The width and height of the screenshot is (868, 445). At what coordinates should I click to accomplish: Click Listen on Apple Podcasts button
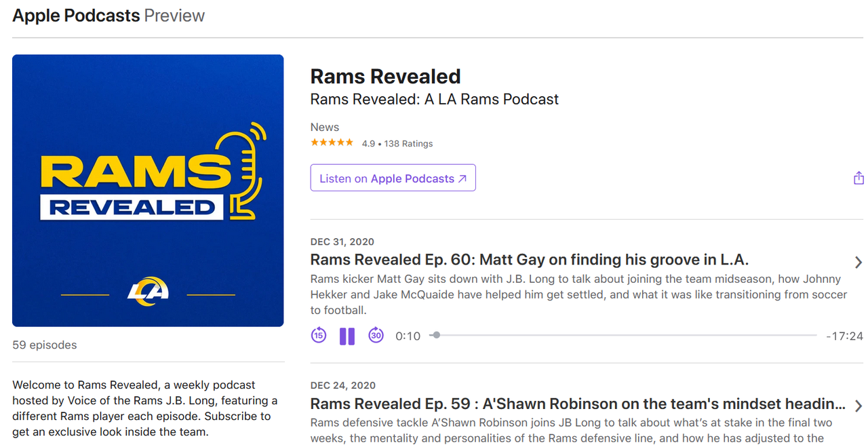click(x=393, y=178)
